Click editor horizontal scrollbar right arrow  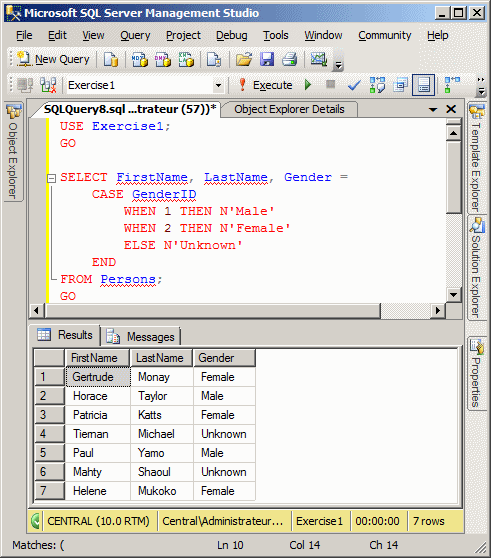tap(438, 311)
